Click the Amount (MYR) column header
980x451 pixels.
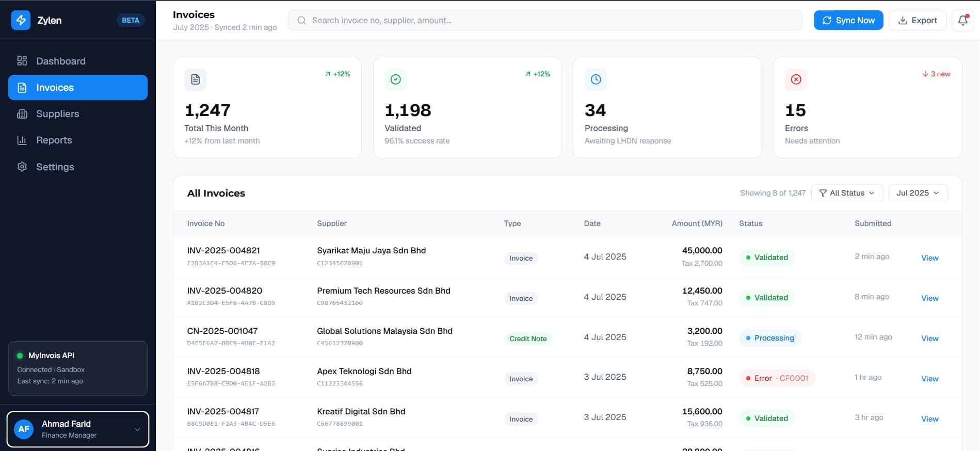coord(697,223)
